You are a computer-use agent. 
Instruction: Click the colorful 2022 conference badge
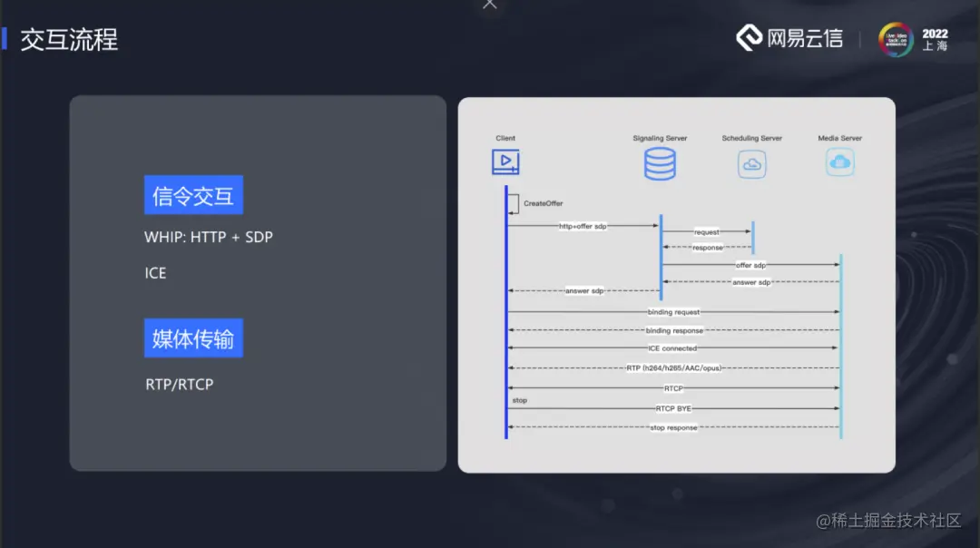tap(896, 39)
